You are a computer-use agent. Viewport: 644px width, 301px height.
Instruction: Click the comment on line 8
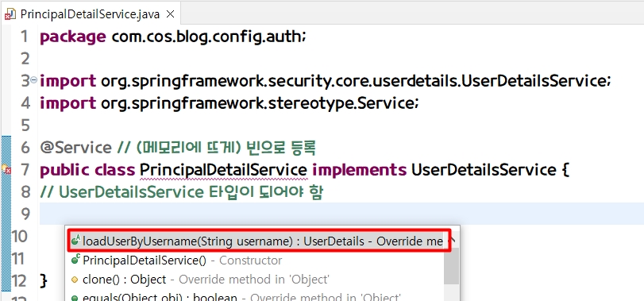pos(182,191)
